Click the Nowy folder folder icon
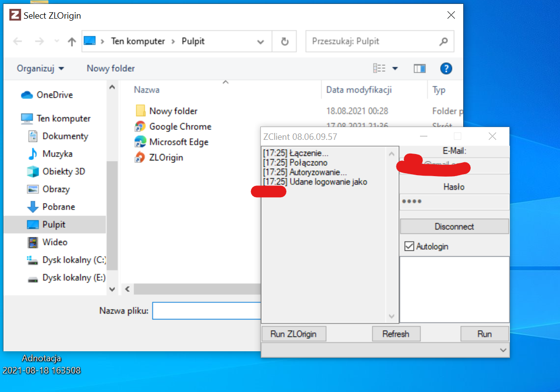The width and height of the screenshot is (560, 392). [140, 111]
